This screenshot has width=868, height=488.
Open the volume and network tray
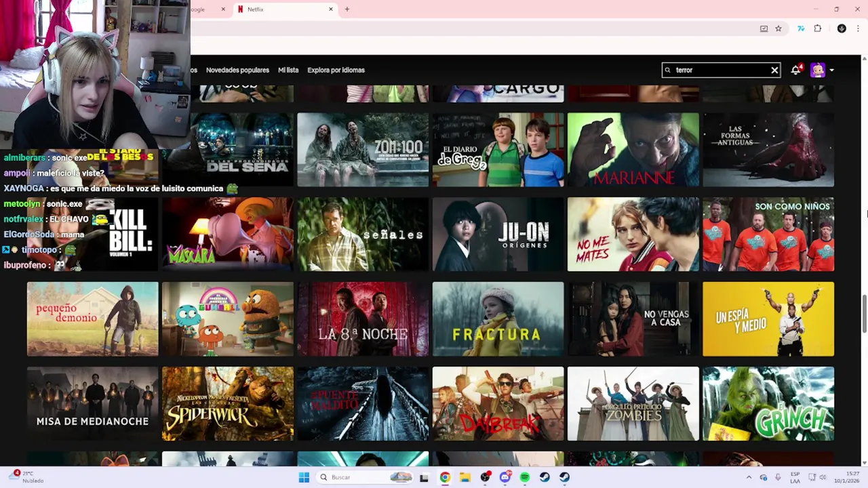(x=818, y=477)
